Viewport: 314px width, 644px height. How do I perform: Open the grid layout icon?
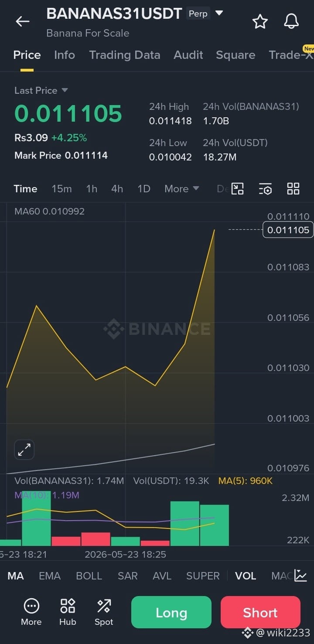[293, 189]
